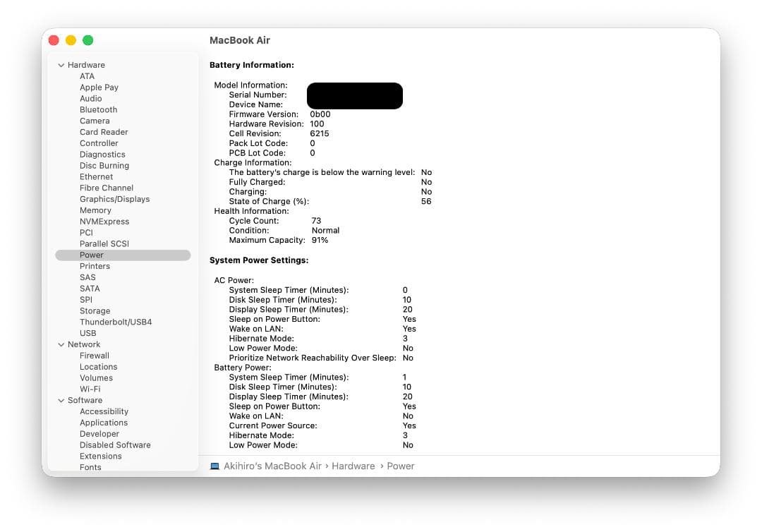Collapse the Network section
This screenshot has width=762, height=532.
(61, 344)
